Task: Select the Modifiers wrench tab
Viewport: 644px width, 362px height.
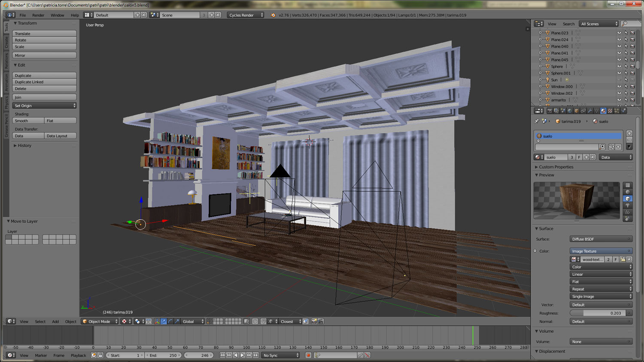Action: click(x=589, y=110)
